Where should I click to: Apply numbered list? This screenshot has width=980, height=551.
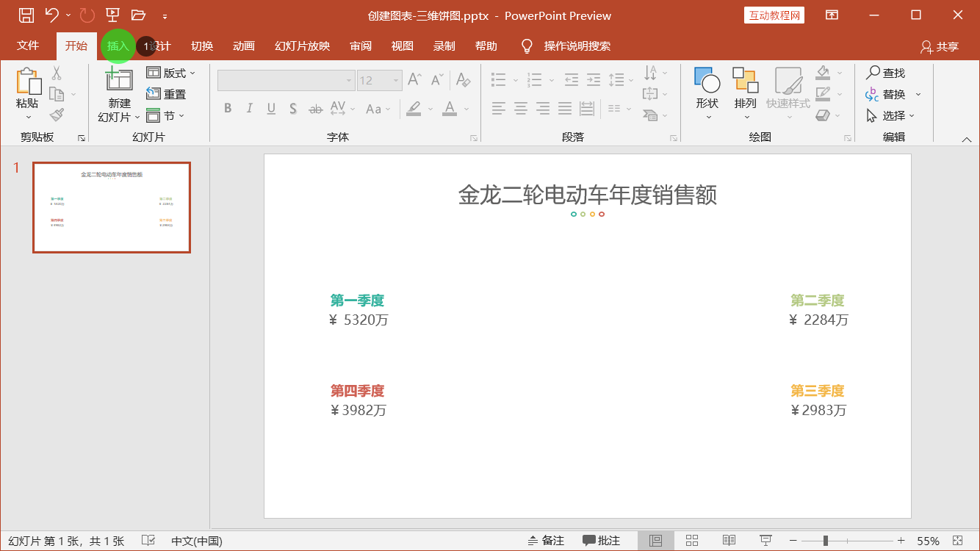pos(535,79)
